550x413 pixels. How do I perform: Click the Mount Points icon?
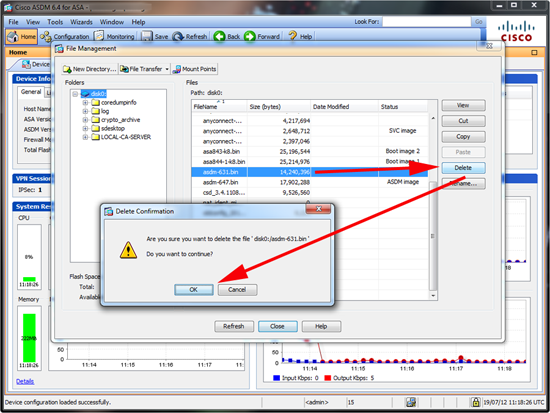(177, 69)
